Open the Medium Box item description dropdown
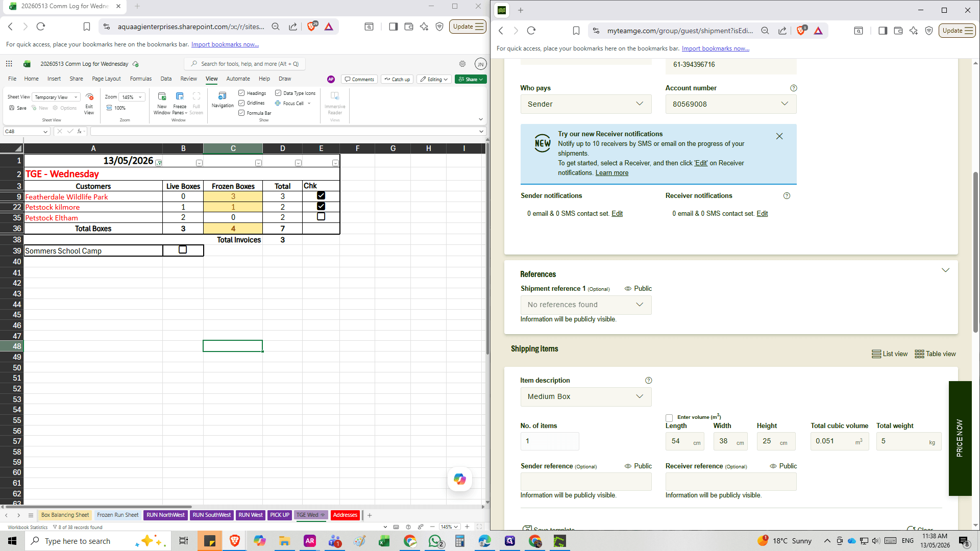This screenshot has width=980, height=551. coord(586,397)
